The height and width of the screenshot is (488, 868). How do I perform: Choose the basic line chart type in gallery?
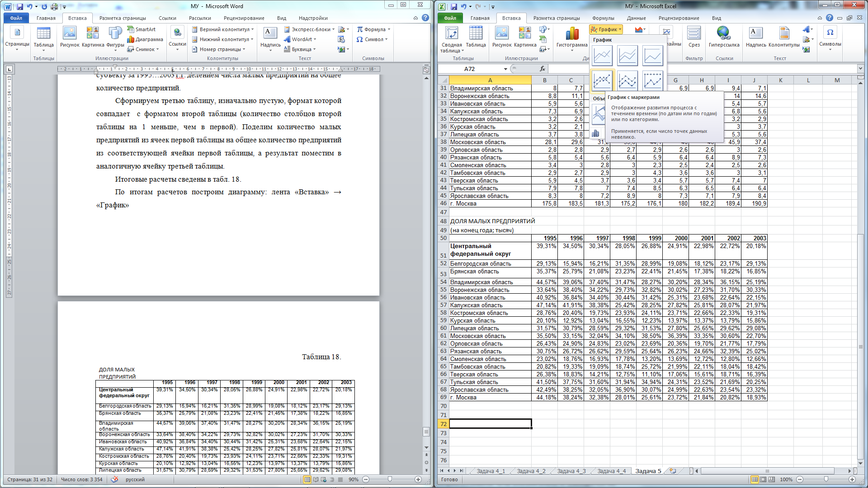point(602,56)
